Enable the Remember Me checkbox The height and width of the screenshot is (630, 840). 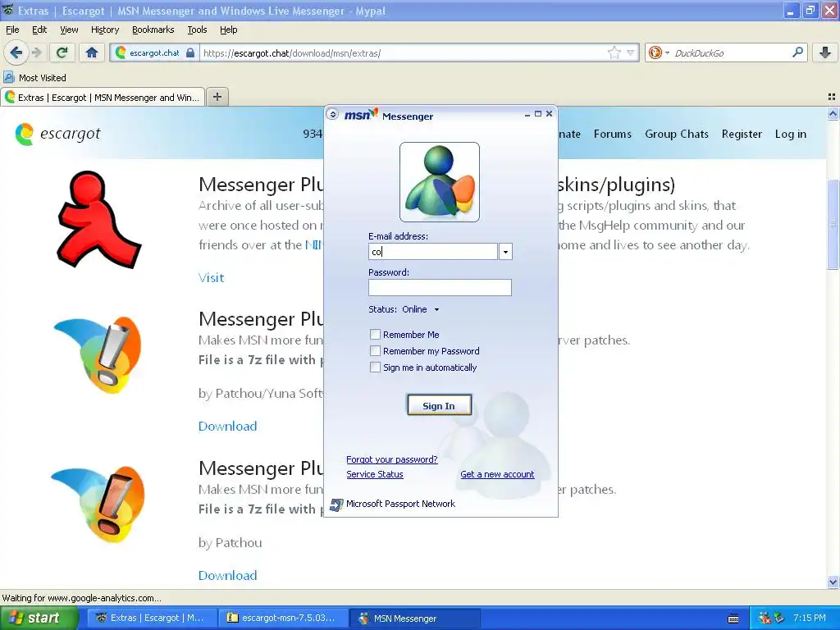coord(375,335)
